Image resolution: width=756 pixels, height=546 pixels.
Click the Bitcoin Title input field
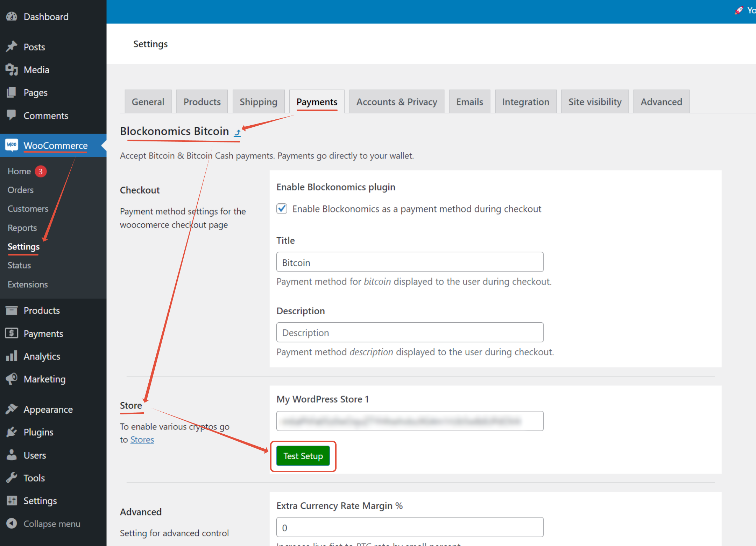[410, 262]
